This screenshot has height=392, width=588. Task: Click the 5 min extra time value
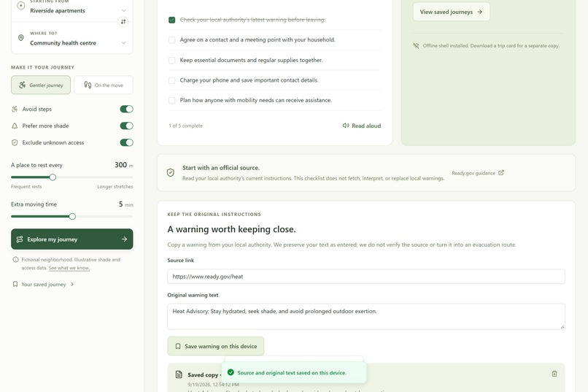tap(125, 204)
